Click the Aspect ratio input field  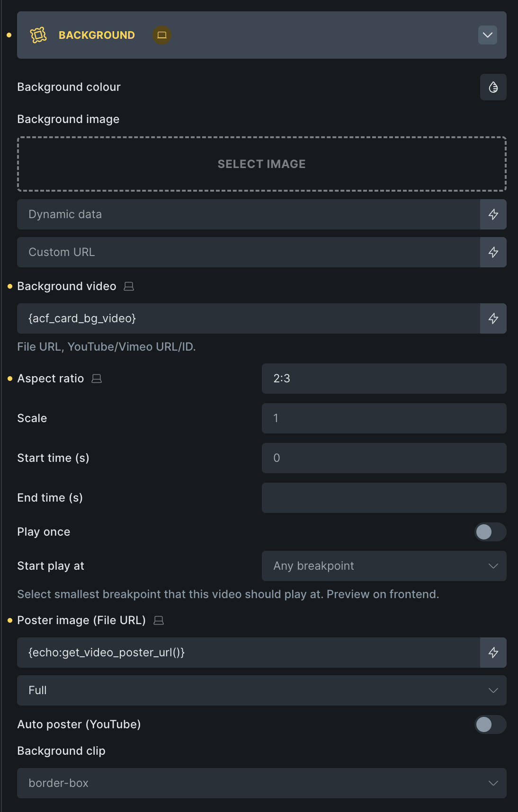tap(384, 379)
